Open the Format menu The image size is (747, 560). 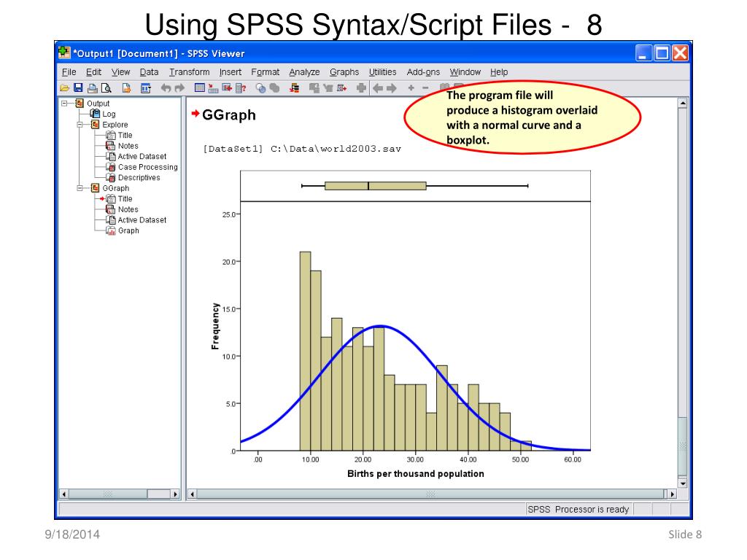265,72
